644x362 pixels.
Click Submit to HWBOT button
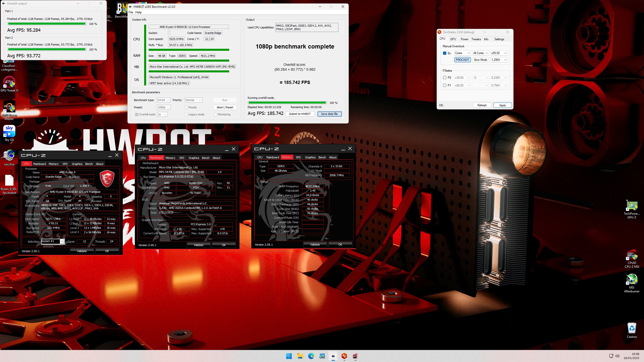(x=300, y=114)
